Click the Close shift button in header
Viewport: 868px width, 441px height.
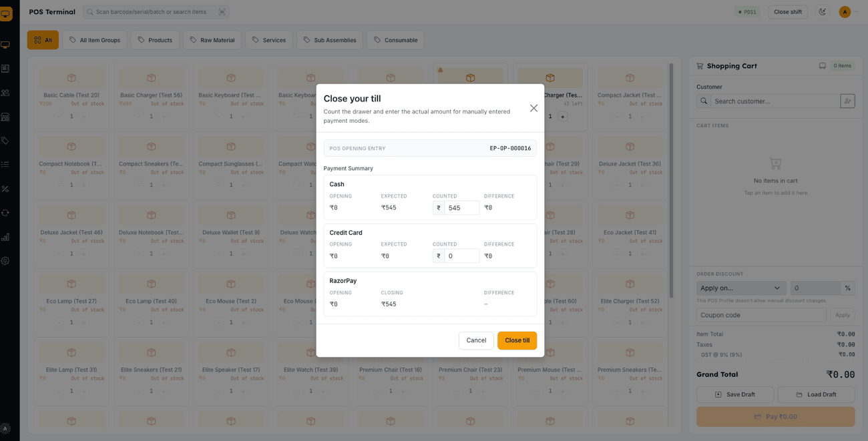[788, 12]
